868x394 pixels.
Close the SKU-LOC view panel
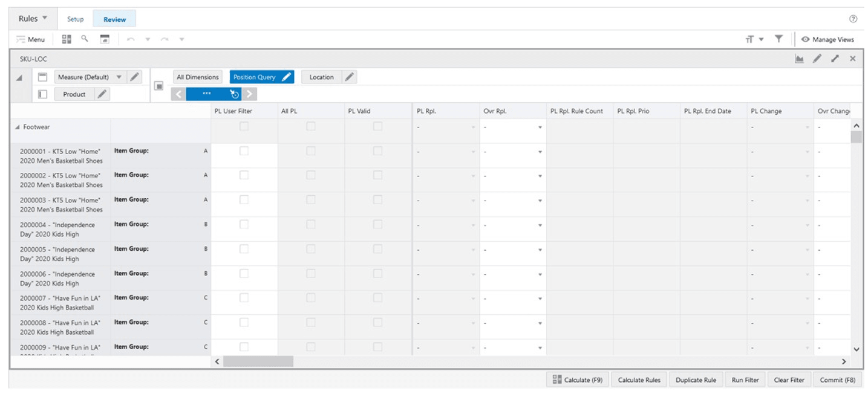click(852, 59)
